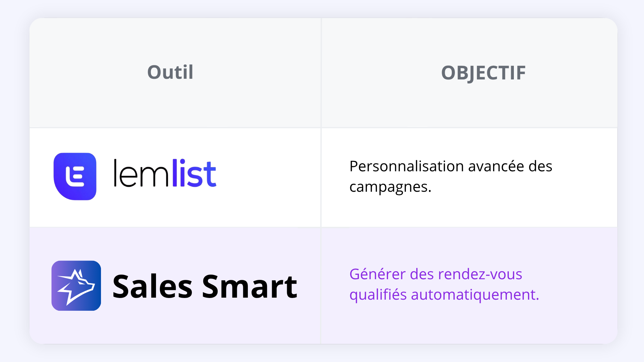Click the Outil column header

tap(170, 72)
